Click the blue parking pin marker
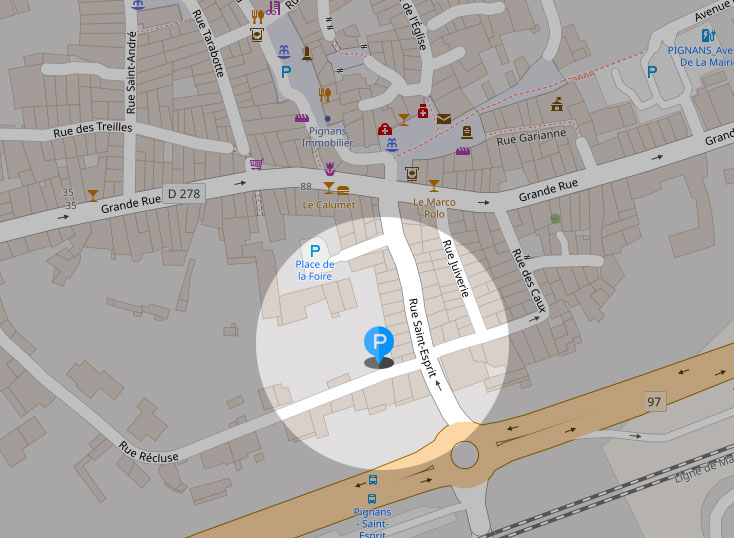 click(379, 346)
